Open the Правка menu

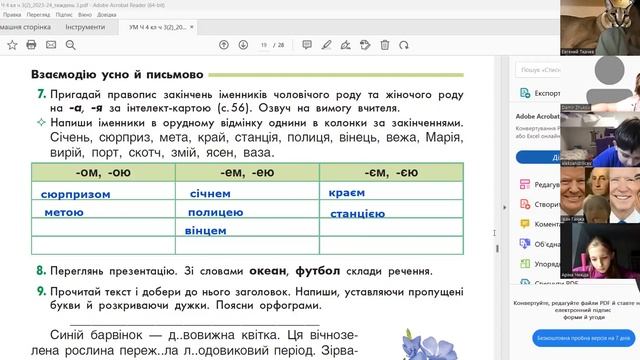point(12,15)
